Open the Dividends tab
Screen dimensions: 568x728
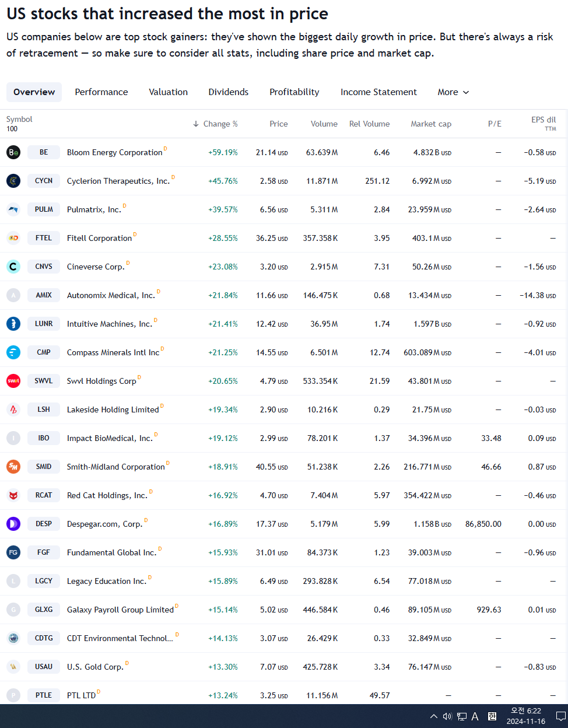tap(229, 92)
